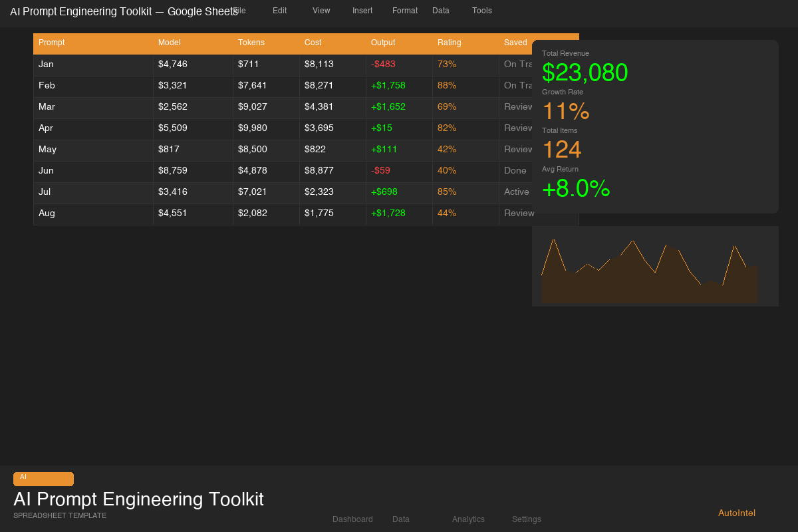Open the Edit menu

click(279, 11)
